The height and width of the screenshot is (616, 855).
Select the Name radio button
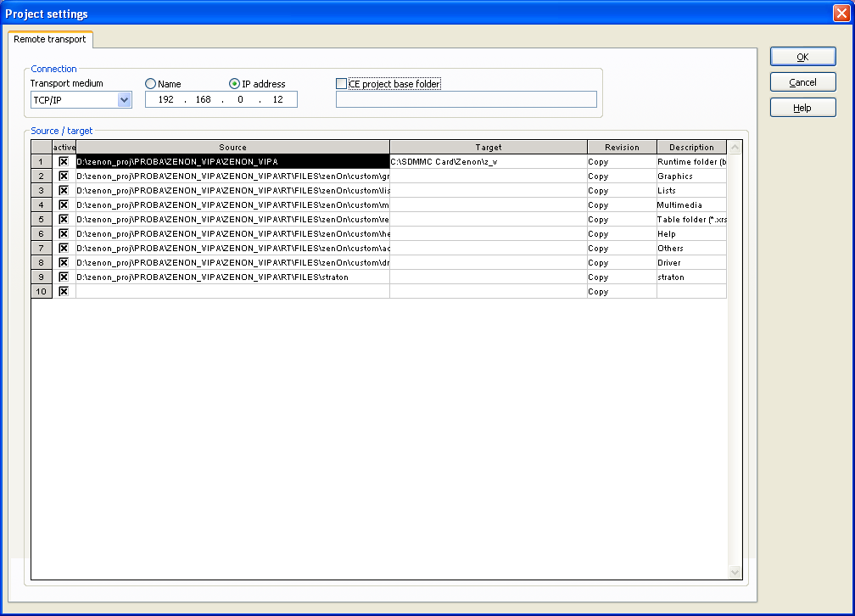point(151,84)
